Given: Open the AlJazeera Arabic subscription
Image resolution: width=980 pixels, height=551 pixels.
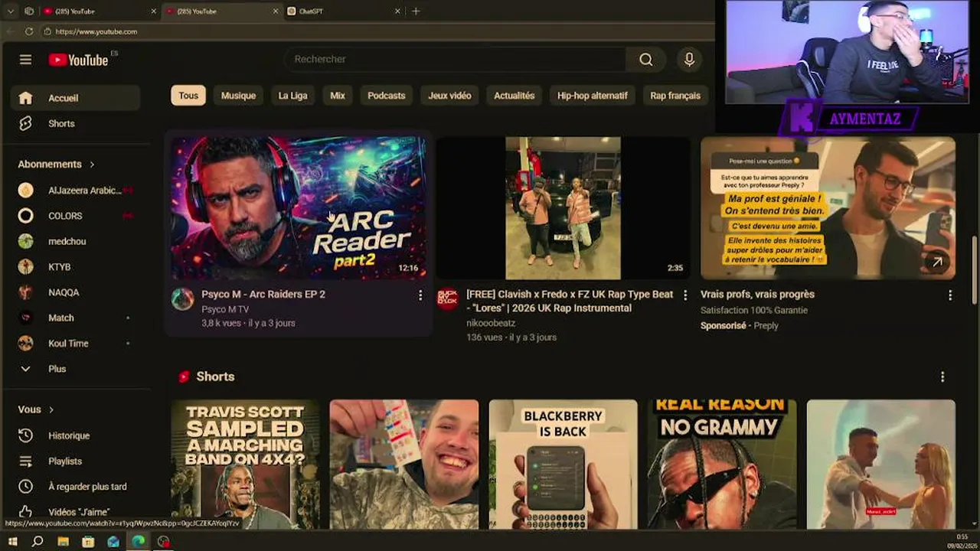Looking at the screenshot, I should [x=75, y=191].
